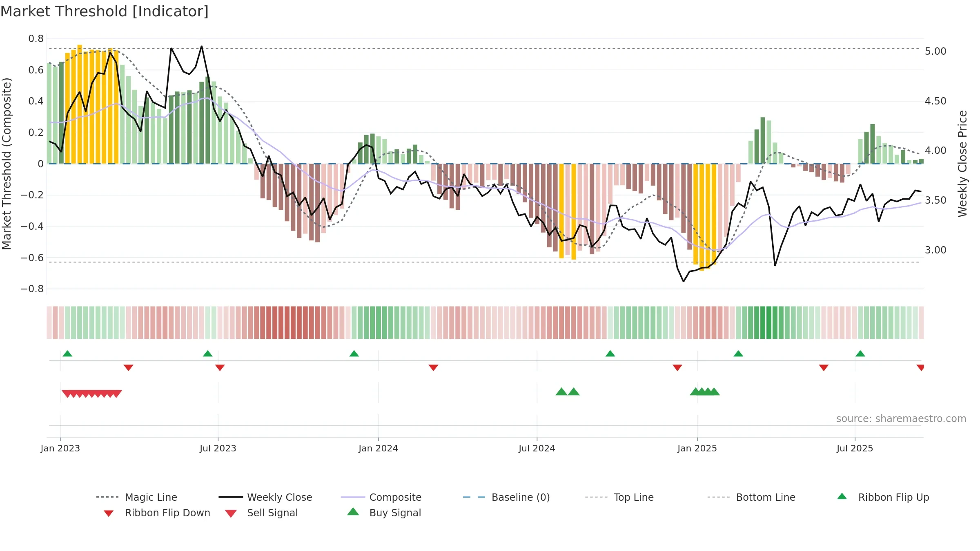Click the 5.00 tick on price axis
Image resolution: width=980 pixels, height=551 pixels.
tap(935, 51)
